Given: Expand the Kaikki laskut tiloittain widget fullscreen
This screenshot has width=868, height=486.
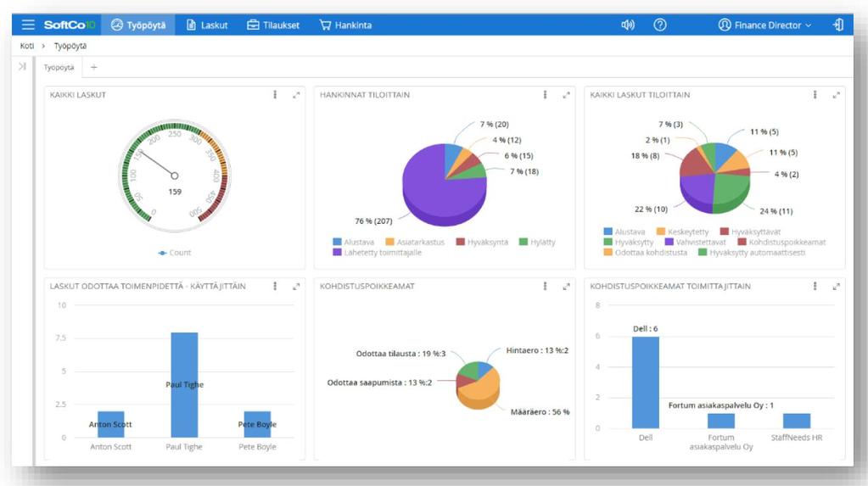Looking at the screenshot, I should [836, 95].
